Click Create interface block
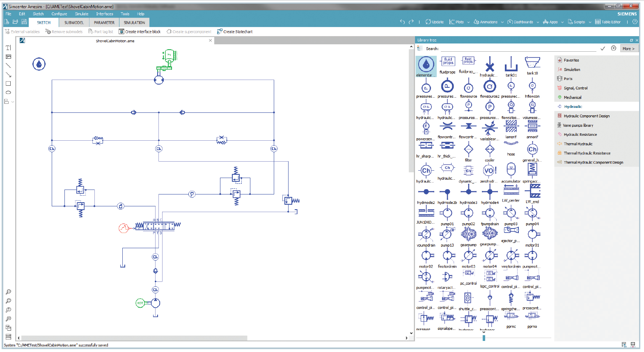Screen dimensions: 644x352 tap(140, 32)
